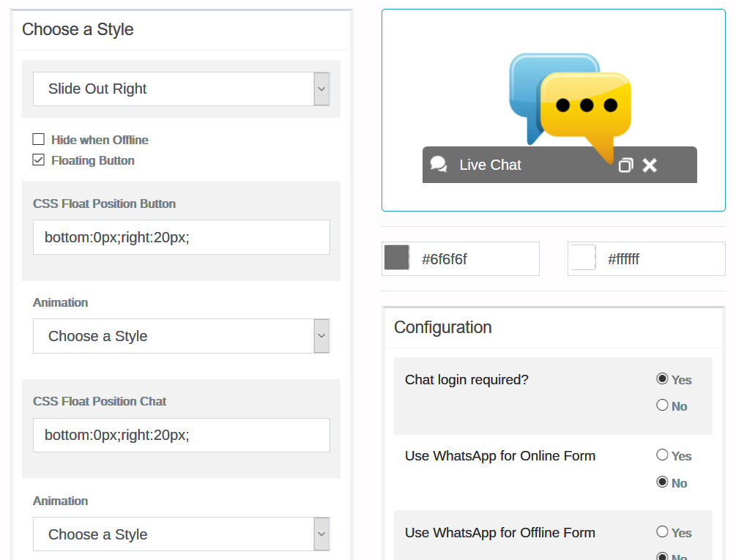Image resolution: width=736 pixels, height=560 pixels.
Task: Open Animation dropdown under CSS Float Position Chat
Action: click(181, 534)
